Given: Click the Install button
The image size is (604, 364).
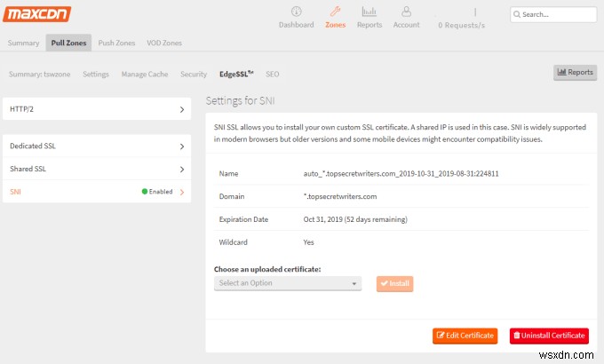Looking at the screenshot, I should [394, 283].
